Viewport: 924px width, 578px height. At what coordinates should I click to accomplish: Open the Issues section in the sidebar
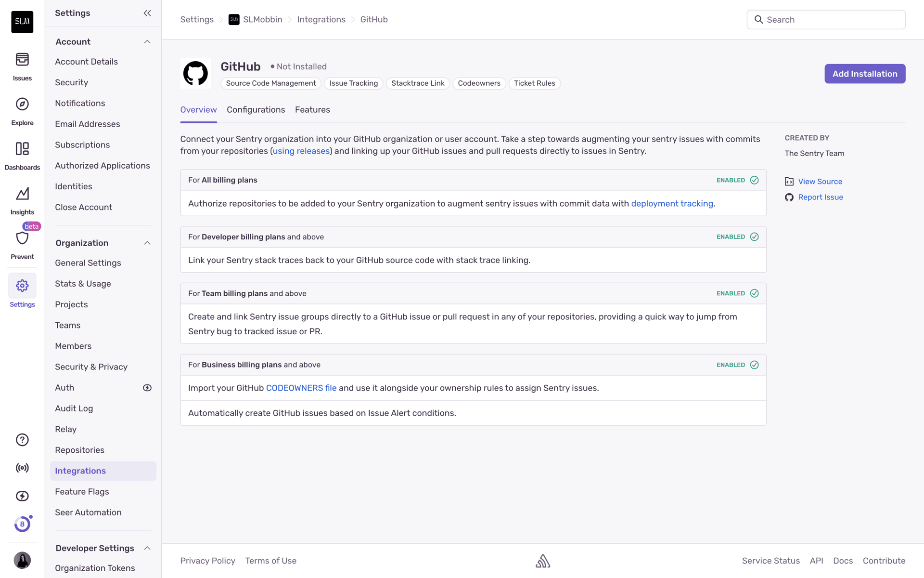[x=22, y=67]
